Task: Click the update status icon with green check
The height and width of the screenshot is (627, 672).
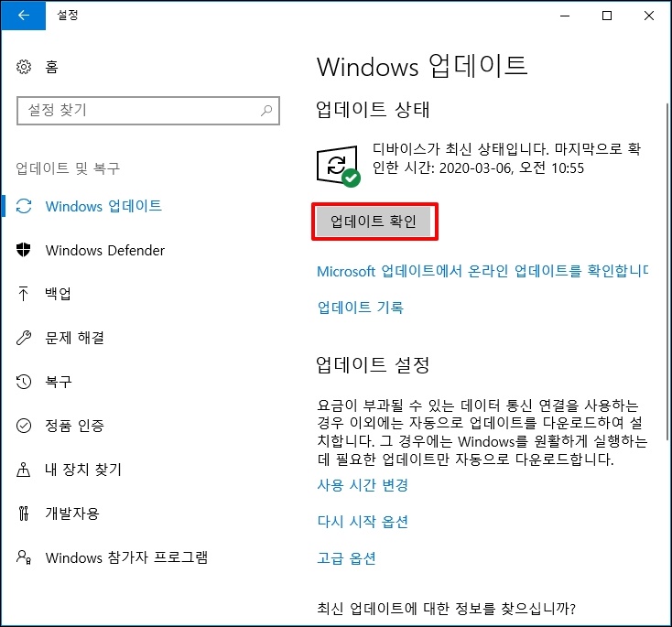Action: tap(338, 167)
